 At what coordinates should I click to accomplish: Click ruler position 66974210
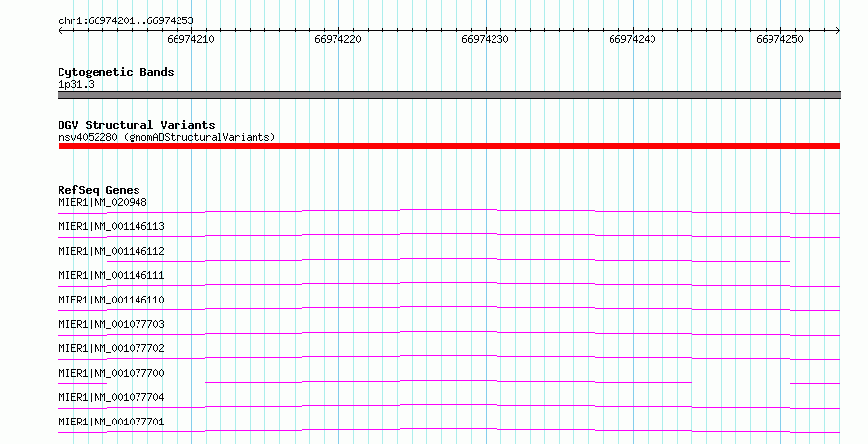pyautogui.click(x=190, y=39)
